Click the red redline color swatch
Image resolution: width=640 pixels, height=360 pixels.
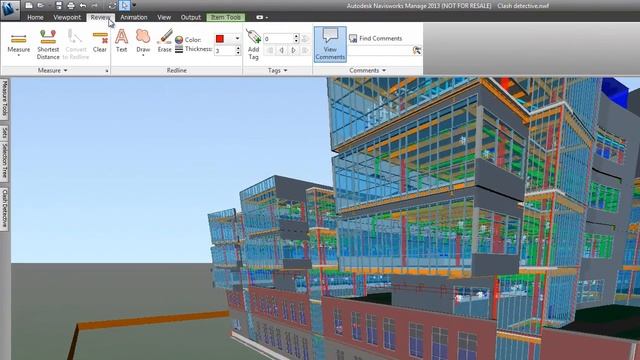220,39
